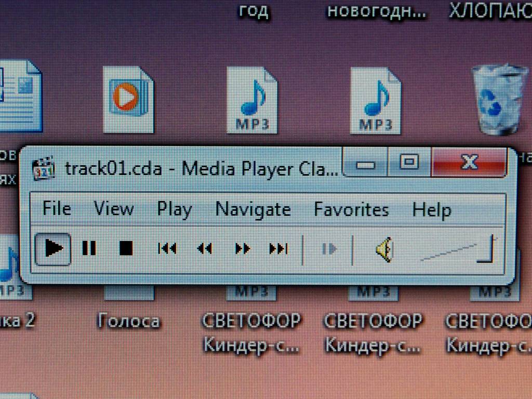Maximize the Media Player Classic window
Screen dimensions: 532x399
409,163
